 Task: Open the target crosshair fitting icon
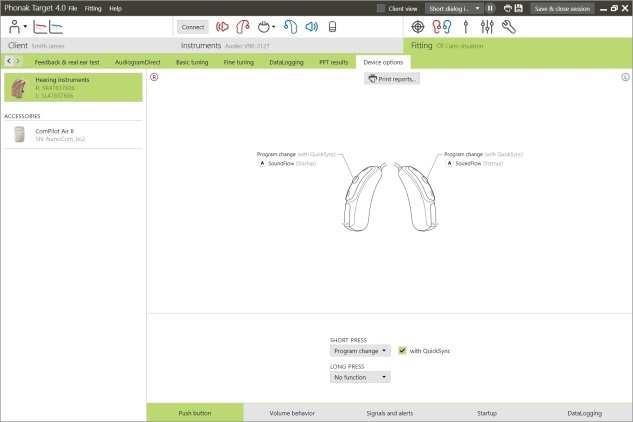pos(418,27)
